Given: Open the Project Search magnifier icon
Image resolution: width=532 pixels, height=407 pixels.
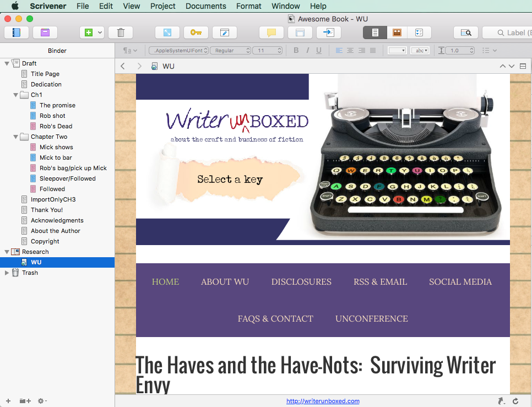Looking at the screenshot, I should click(x=466, y=32).
